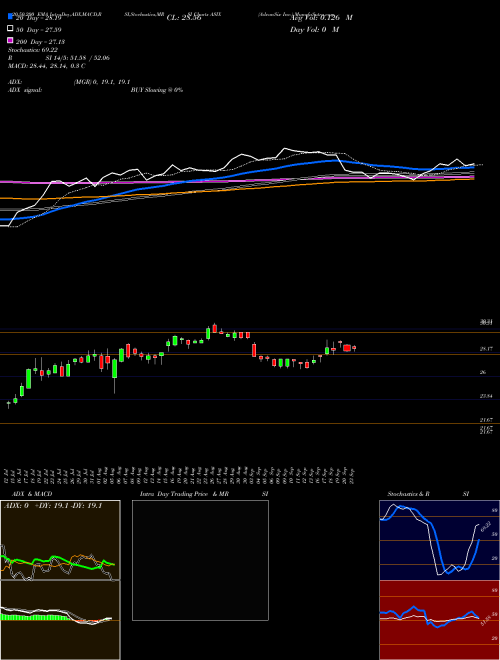Image resolution: width=500 pixels, height=660 pixels.
Task: Click the first small green candlestick at chart start
Action: click(x=8, y=404)
